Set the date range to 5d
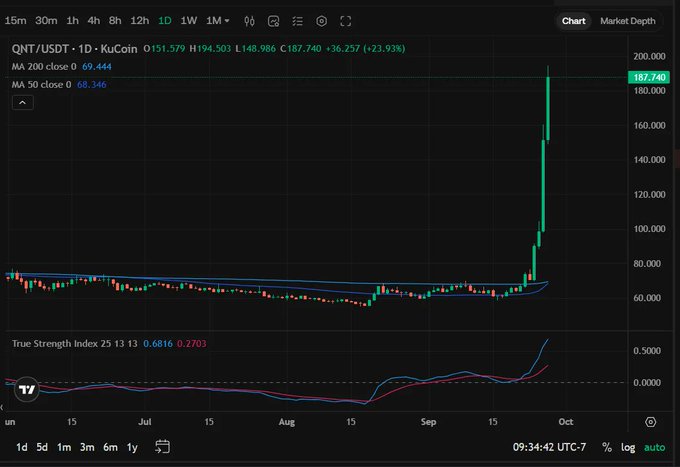 point(42,447)
